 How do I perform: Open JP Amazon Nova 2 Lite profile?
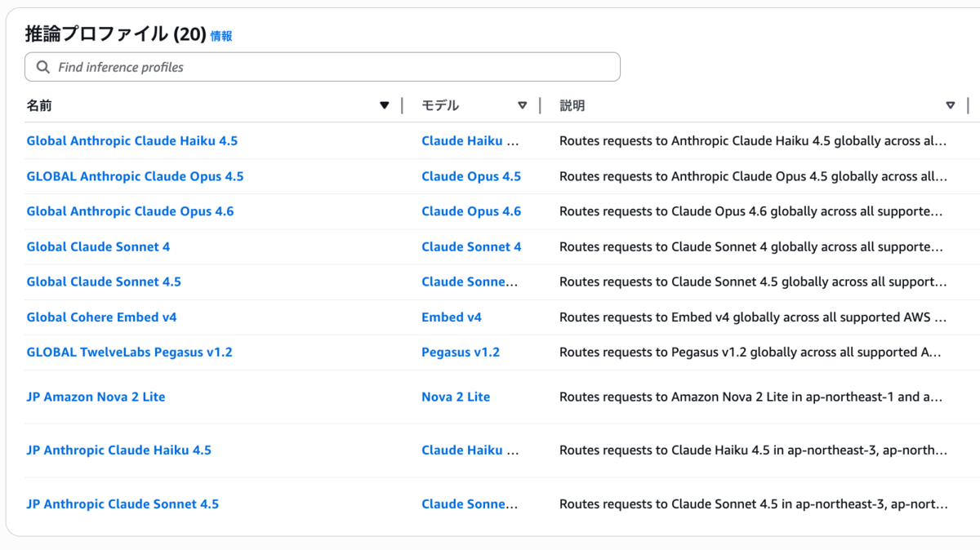tap(96, 397)
